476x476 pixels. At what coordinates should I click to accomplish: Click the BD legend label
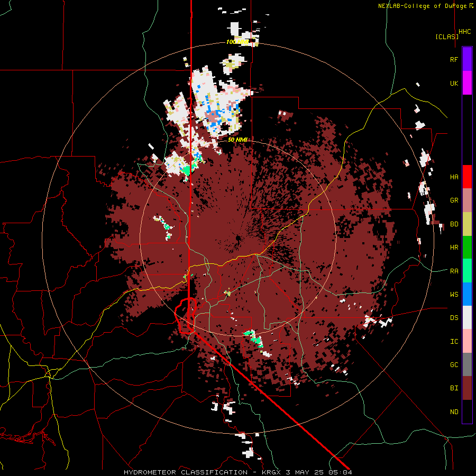(454, 224)
